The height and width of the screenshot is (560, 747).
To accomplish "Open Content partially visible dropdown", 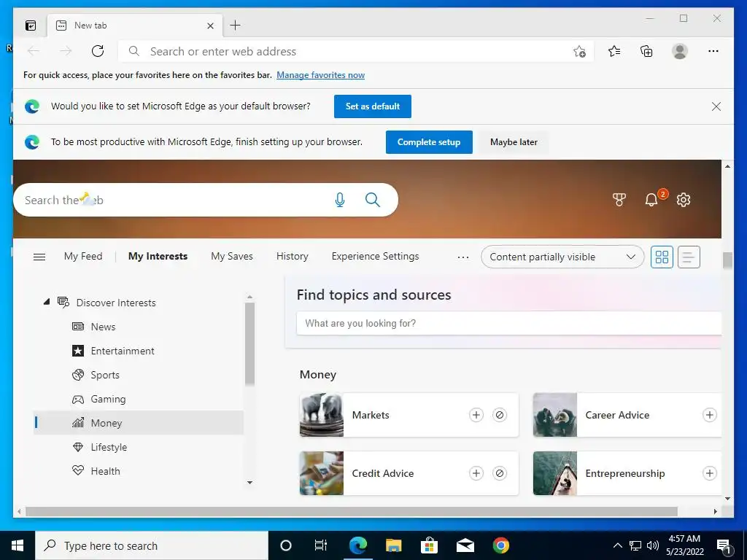I will point(562,257).
